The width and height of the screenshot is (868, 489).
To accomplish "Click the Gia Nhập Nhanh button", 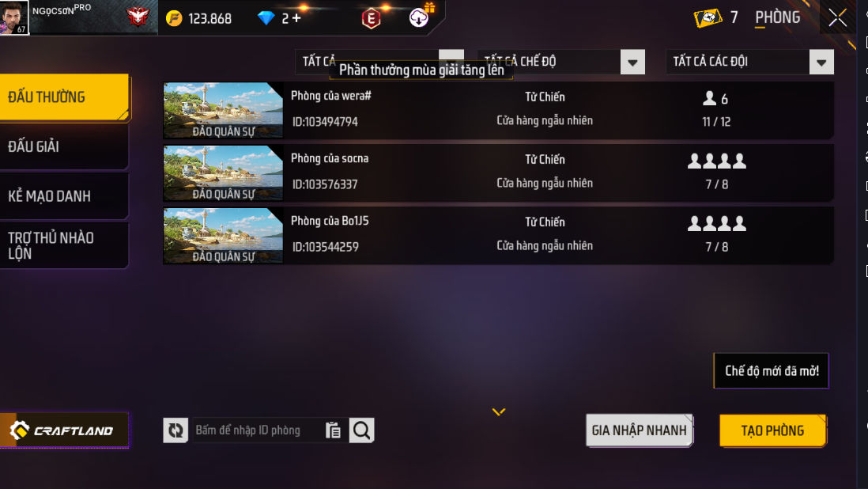I will (639, 430).
